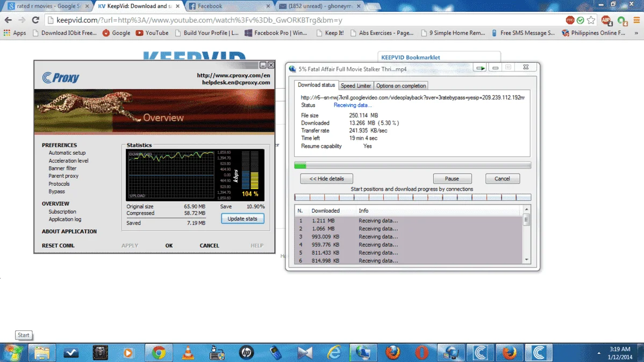Open Windows Explorer from taskbar
The image size is (644, 362).
pyautogui.click(x=41, y=352)
